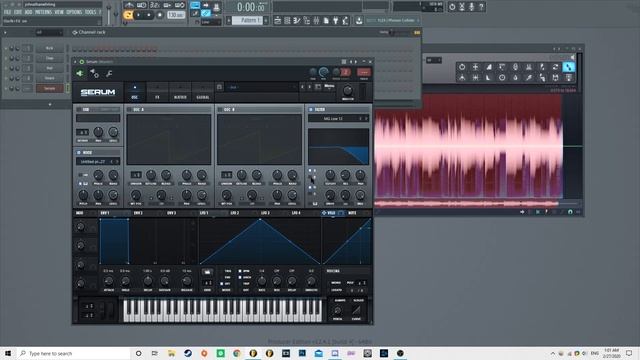Select the ENV 2 tab in Serum
The height and width of the screenshot is (360, 640).
pos(138,213)
